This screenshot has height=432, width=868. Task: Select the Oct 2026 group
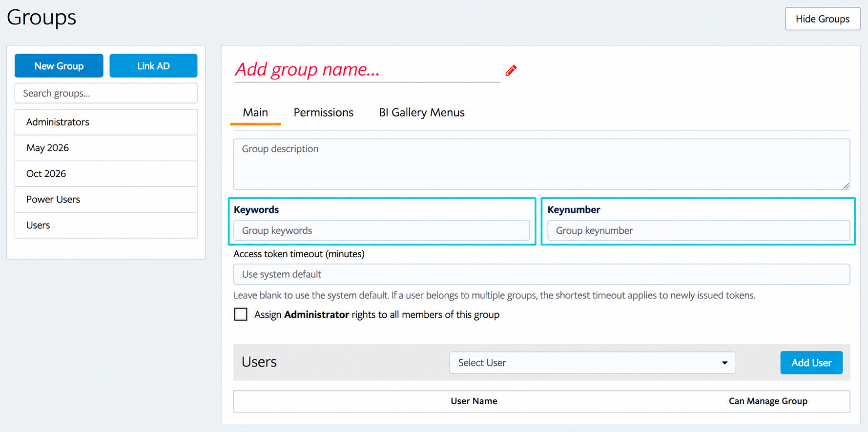pos(106,174)
